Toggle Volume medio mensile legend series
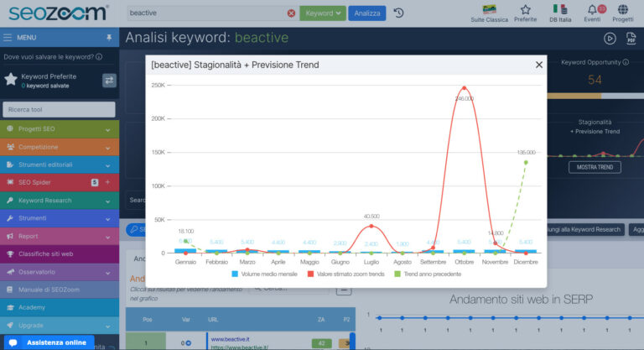 point(265,274)
